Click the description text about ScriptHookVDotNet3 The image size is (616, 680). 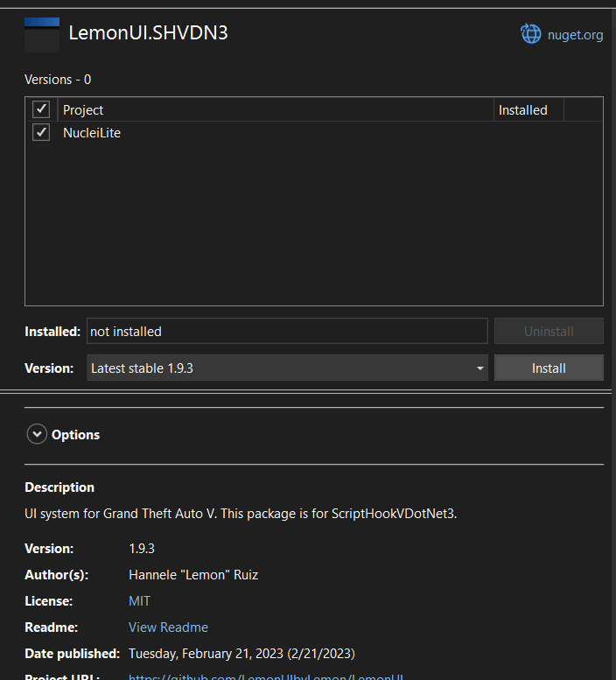tap(241, 514)
